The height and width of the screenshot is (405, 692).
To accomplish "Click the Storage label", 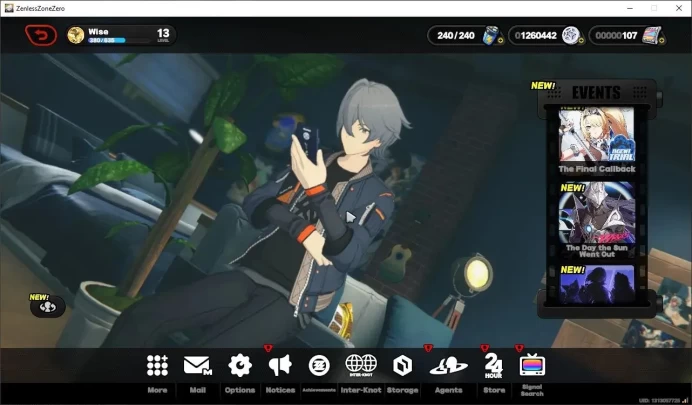I will click(402, 390).
